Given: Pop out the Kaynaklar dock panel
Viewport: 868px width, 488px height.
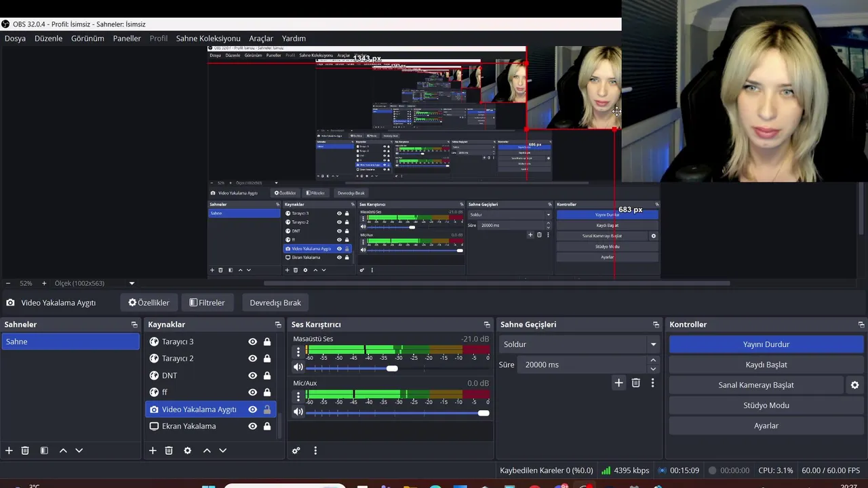Looking at the screenshot, I should pyautogui.click(x=278, y=325).
